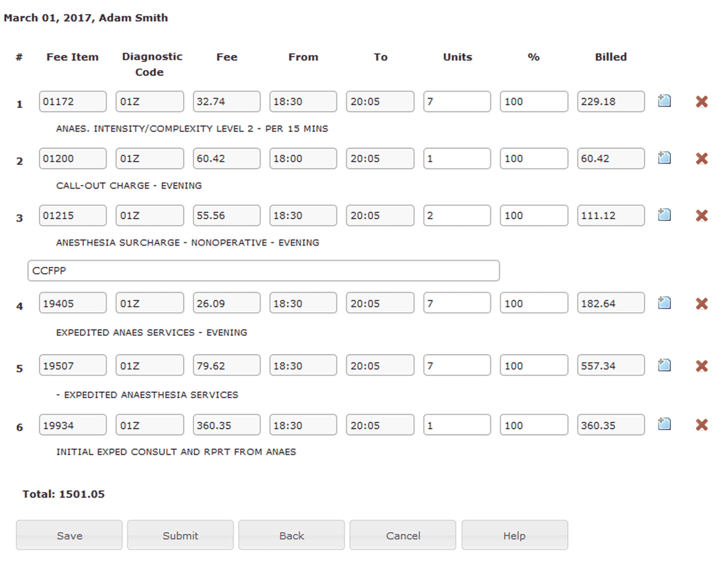Click the note icon for fee item 01172

point(664,101)
